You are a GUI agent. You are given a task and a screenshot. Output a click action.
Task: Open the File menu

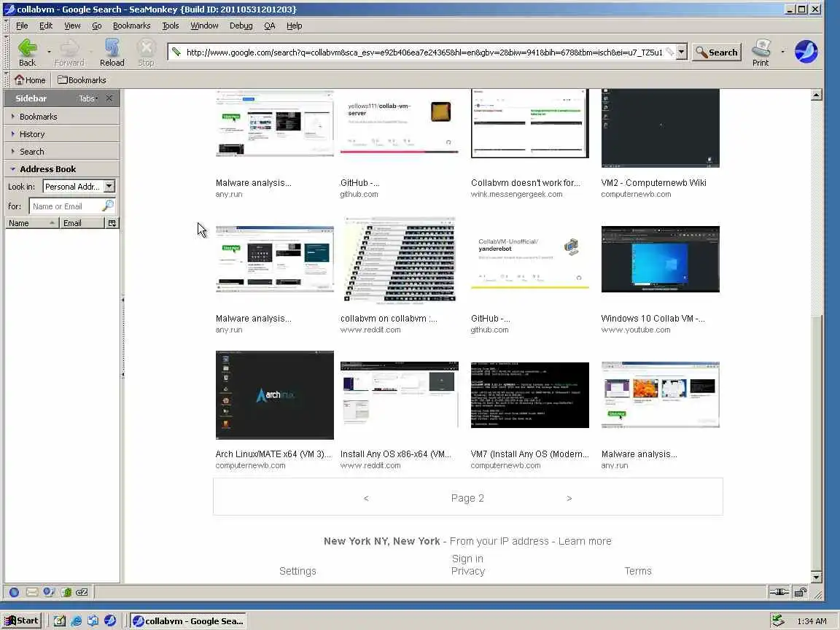point(22,26)
